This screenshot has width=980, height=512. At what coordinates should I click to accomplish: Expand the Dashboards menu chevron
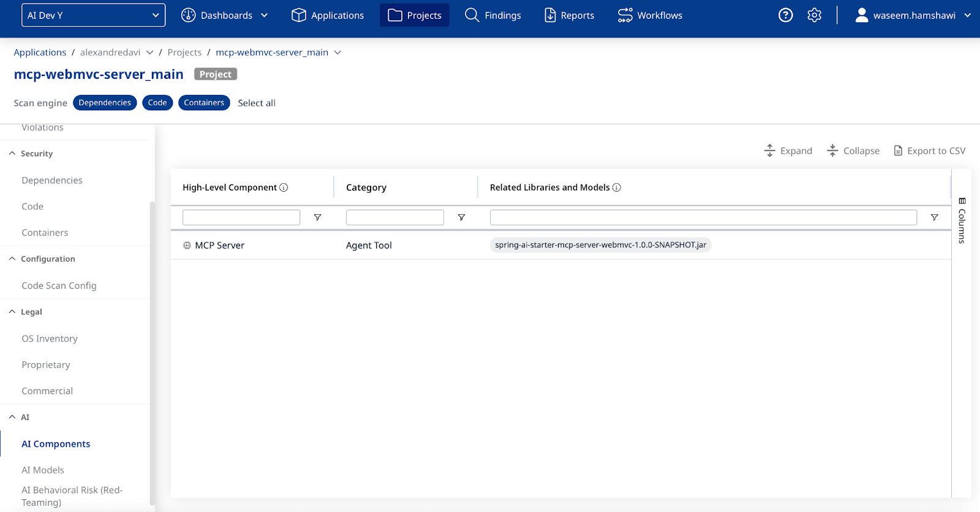(264, 15)
